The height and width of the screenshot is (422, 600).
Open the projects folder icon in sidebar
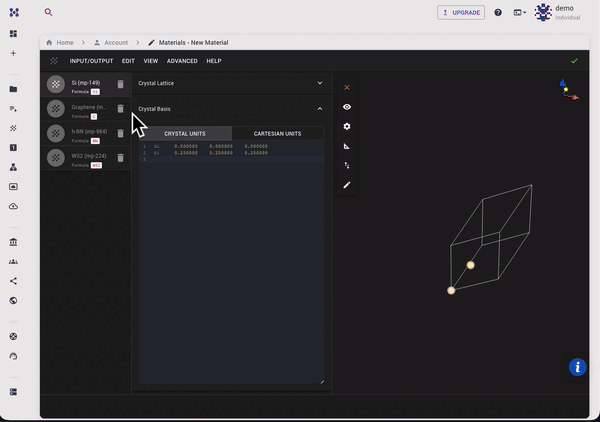click(x=13, y=89)
